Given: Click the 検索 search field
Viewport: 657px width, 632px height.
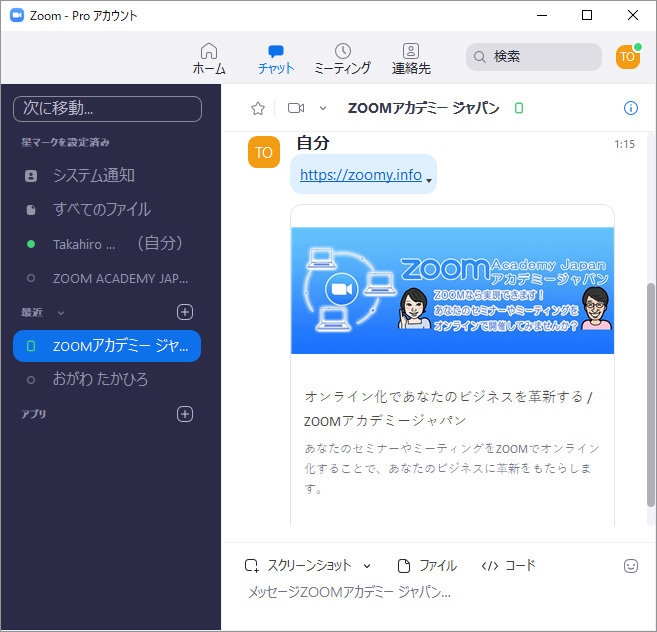Looking at the screenshot, I should tap(535, 57).
